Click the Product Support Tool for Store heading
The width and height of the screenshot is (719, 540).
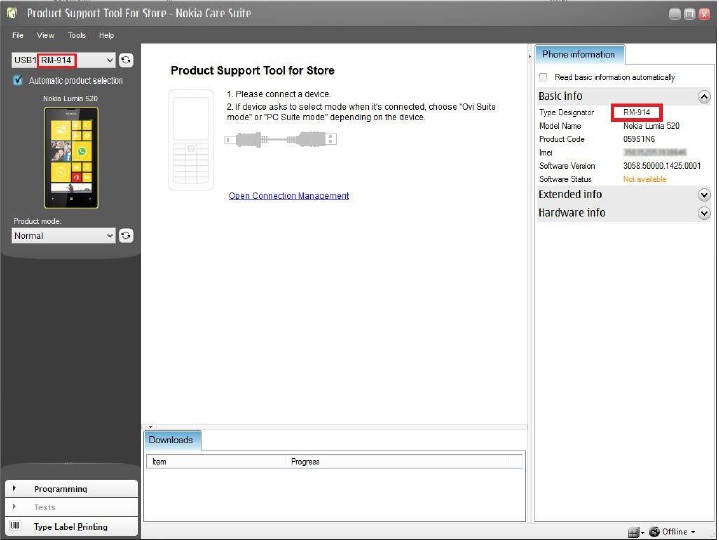point(253,71)
